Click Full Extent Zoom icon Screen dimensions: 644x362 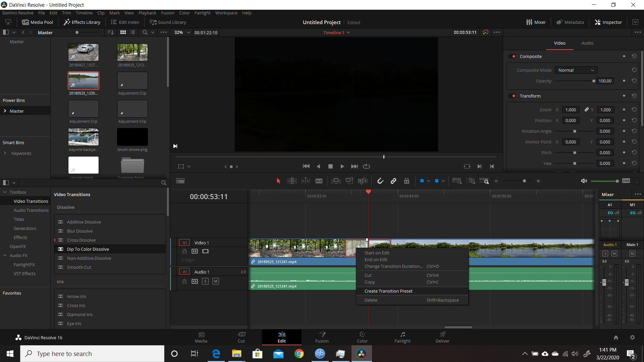click(457, 181)
